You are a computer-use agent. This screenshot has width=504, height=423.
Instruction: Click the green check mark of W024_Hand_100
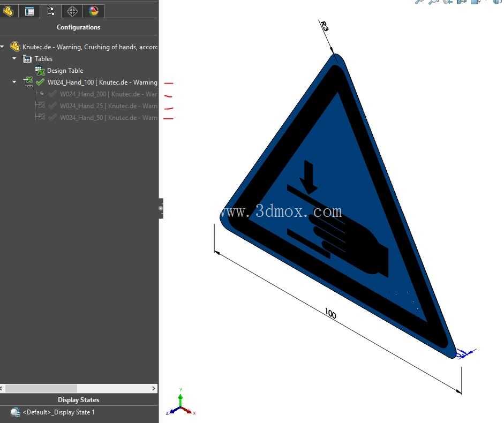(40, 82)
